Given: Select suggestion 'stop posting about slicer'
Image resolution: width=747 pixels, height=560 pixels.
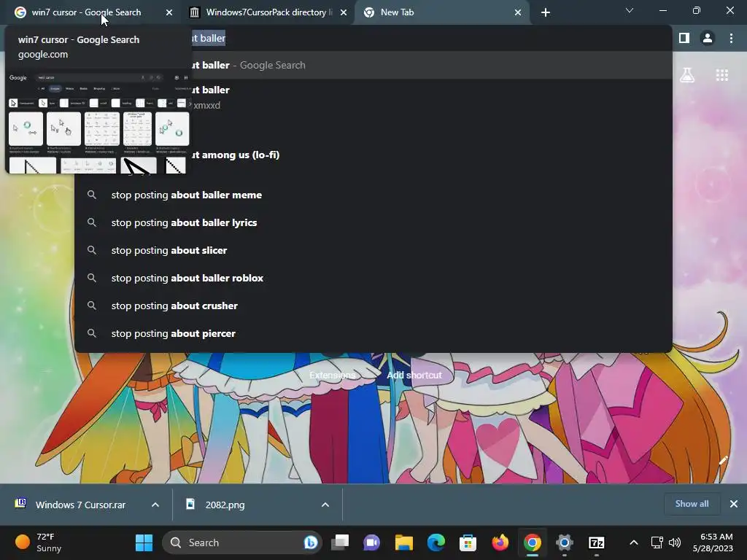Looking at the screenshot, I should (x=373, y=250).
